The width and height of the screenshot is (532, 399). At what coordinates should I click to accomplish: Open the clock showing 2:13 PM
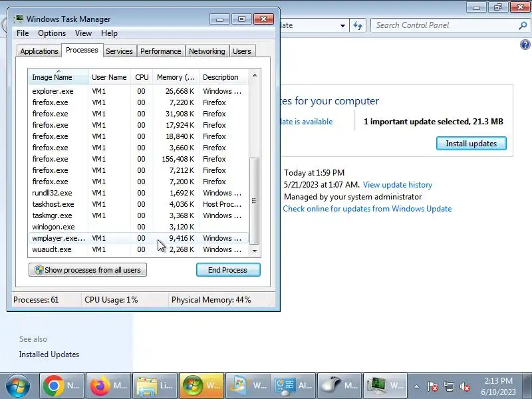tap(498, 386)
